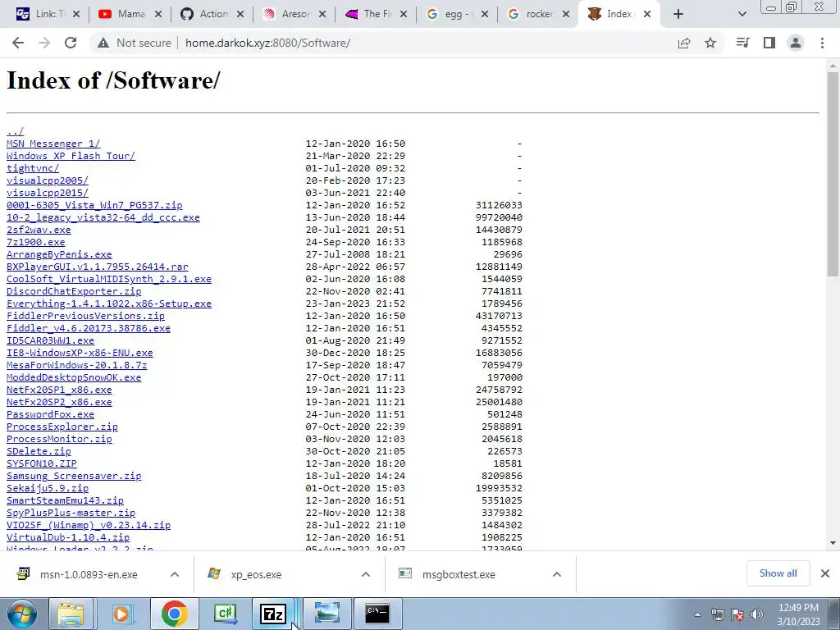Open Windows Media Player taskbar icon
This screenshot has width=840, height=630.
point(122,614)
